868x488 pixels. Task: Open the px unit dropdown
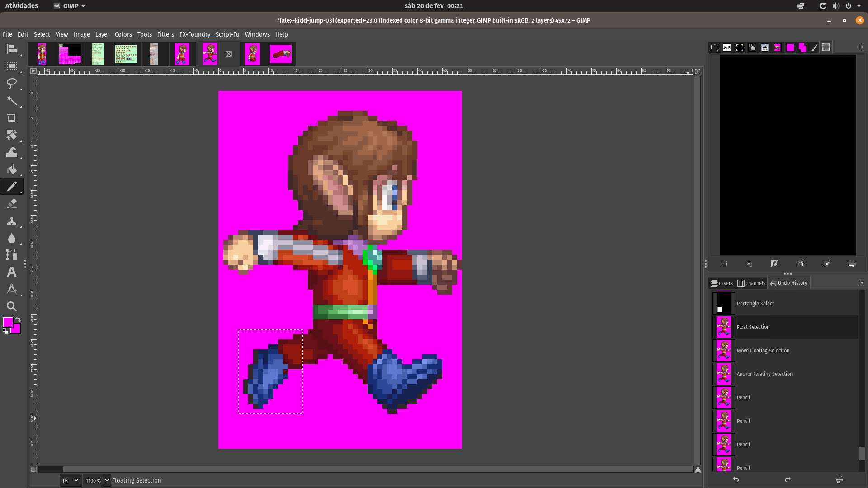[x=71, y=480]
